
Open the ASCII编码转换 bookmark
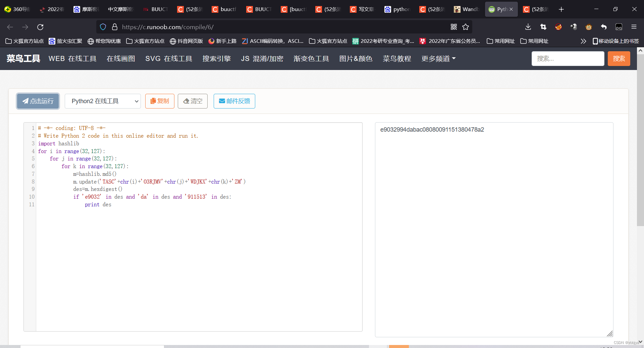(x=272, y=41)
